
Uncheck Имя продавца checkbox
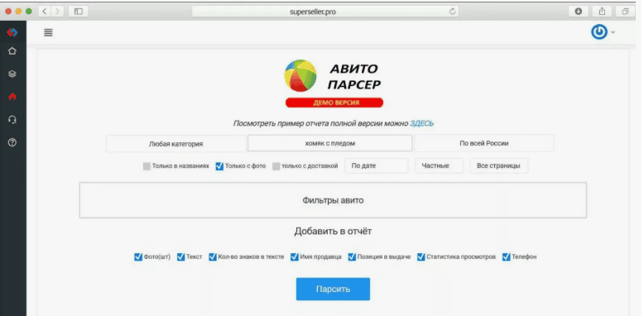[x=294, y=257]
